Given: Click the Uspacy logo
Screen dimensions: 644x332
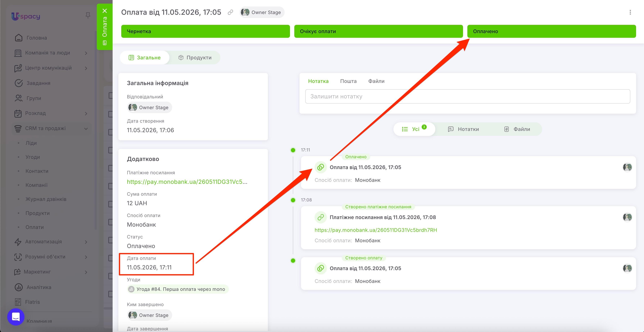Looking at the screenshot, I should click(26, 17).
